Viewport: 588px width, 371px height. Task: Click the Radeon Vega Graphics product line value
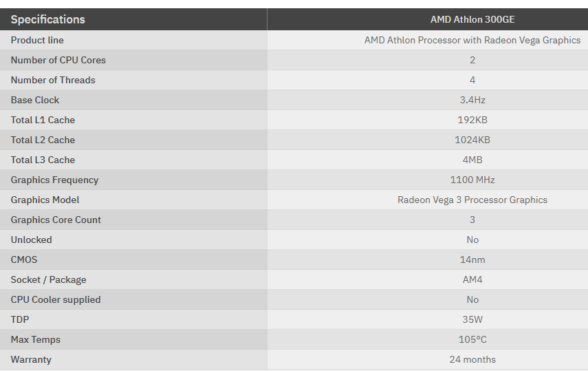472,40
